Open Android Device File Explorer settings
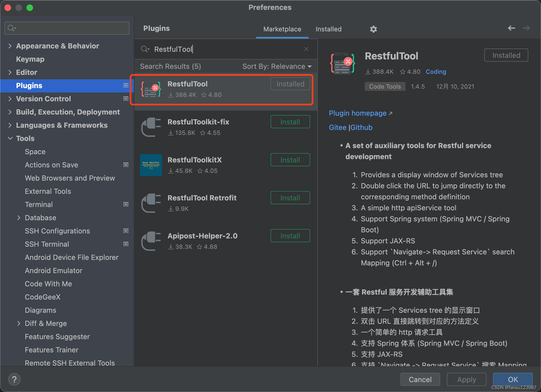The image size is (541, 392). click(x=71, y=257)
